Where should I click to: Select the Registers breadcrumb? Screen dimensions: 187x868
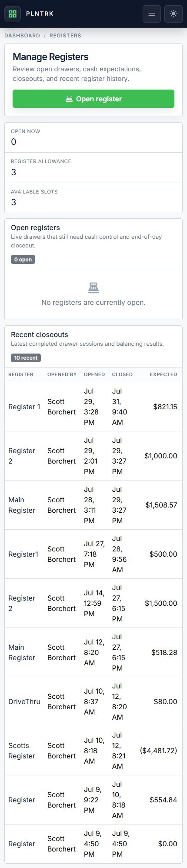(x=65, y=36)
